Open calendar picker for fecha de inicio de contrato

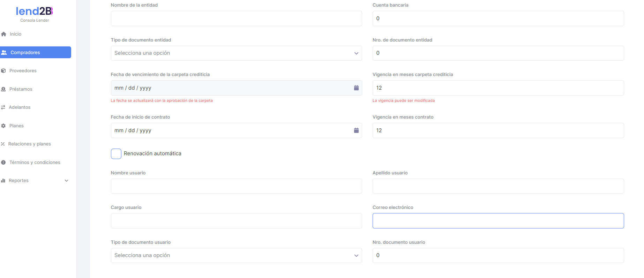(356, 130)
